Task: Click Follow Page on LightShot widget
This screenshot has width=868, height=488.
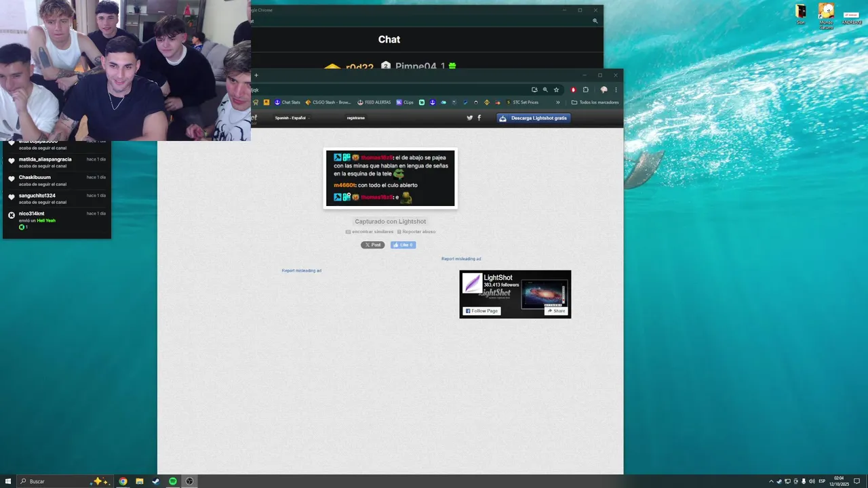Action: pyautogui.click(x=481, y=311)
